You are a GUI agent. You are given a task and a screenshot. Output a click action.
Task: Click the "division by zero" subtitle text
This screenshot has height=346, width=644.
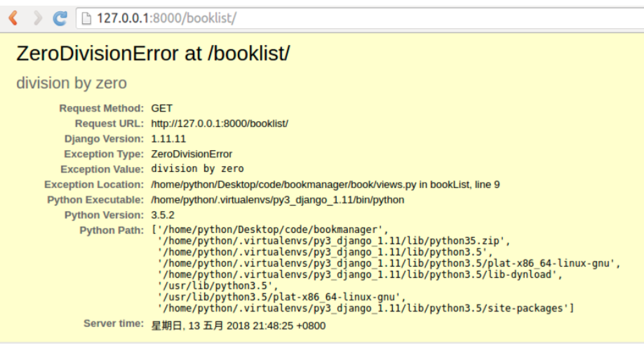click(x=72, y=83)
